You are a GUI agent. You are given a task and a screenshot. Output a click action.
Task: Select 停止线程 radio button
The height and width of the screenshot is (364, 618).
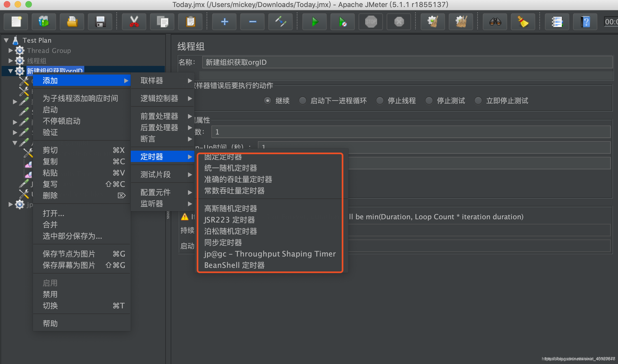(380, 101)
